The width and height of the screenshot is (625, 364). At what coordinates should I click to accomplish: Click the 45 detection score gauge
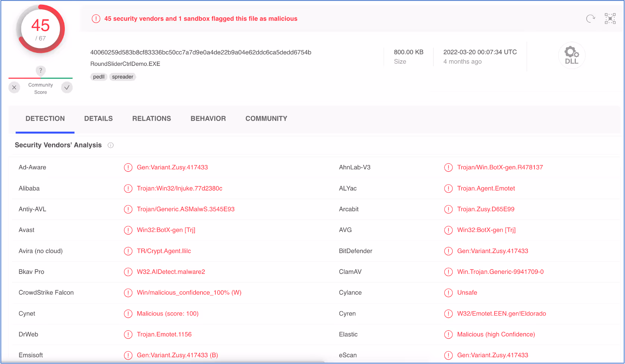41,29
